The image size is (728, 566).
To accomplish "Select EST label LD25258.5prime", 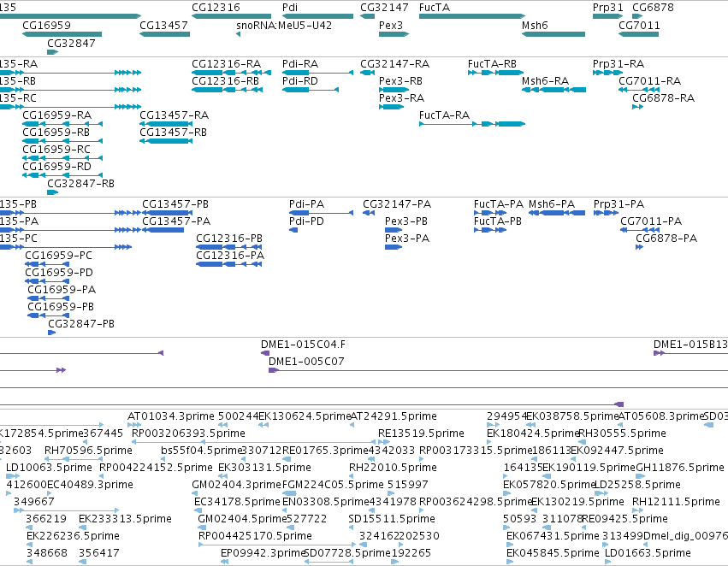I will pyautogui.click(x=637, y=485).
